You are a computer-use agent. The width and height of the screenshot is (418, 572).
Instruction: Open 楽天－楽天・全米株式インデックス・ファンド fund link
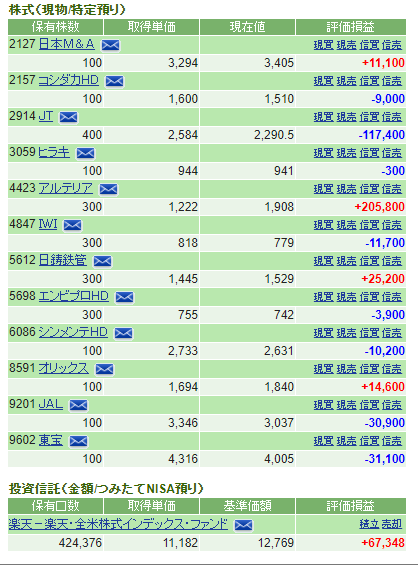coord(118,524)
